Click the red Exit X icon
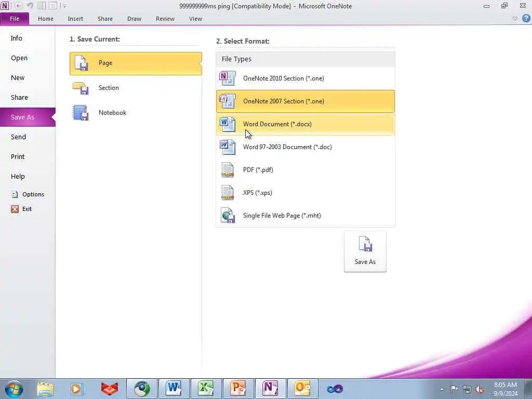532x399 pixels. click(x=15, y=209)
